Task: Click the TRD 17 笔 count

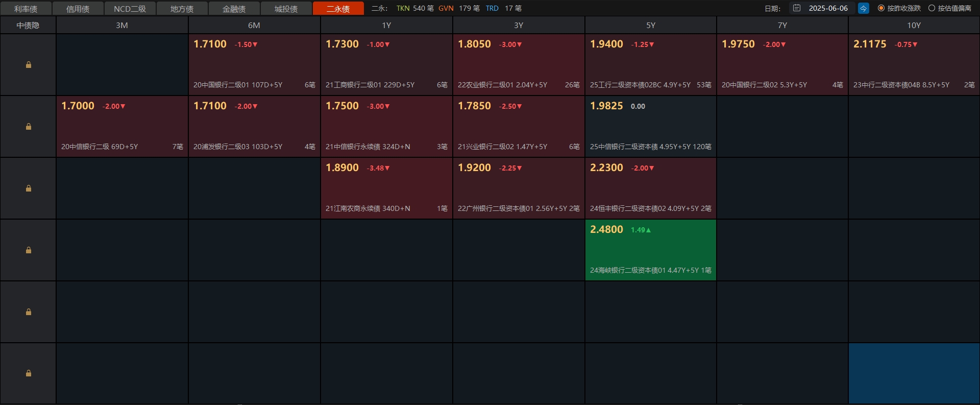Action: 503,8
